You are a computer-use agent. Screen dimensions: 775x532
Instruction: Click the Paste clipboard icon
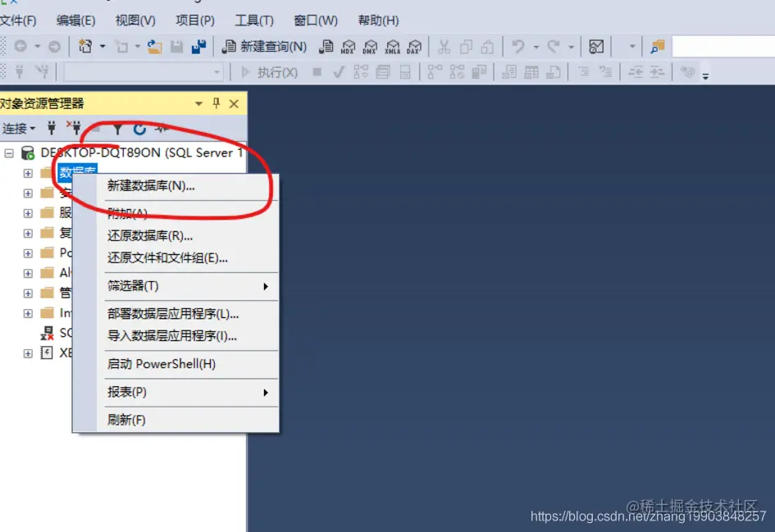point(487,47)
